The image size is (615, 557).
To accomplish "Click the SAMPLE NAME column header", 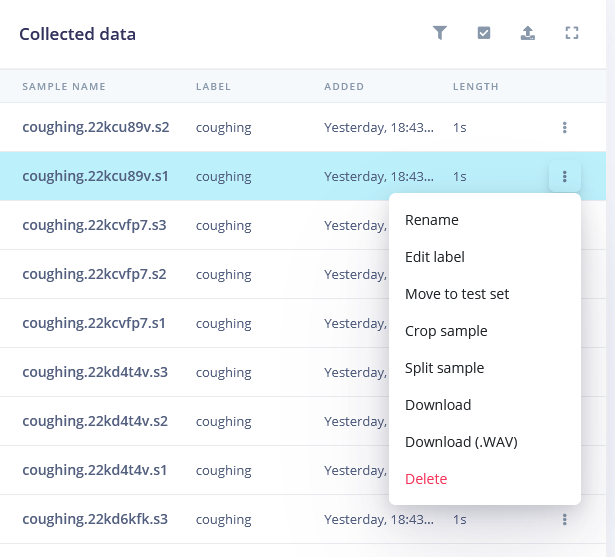I will pyautogui.click(x=64, y=86).
